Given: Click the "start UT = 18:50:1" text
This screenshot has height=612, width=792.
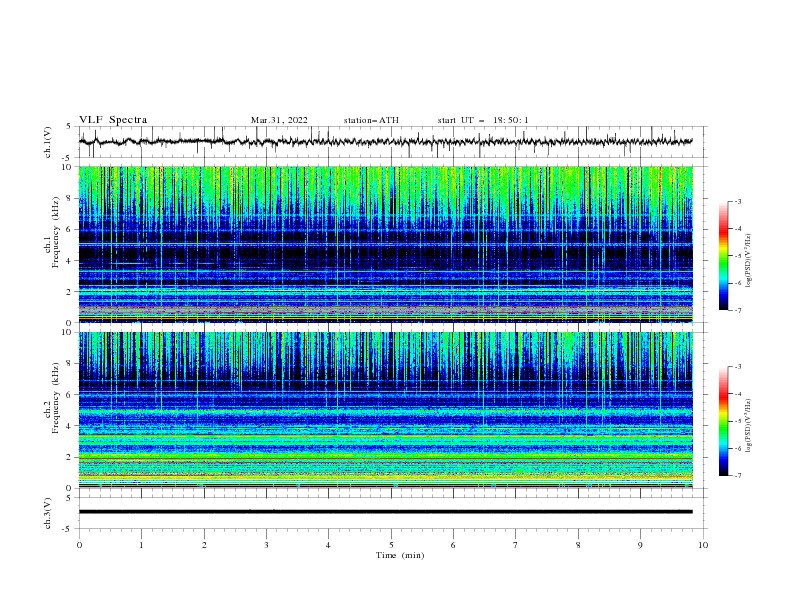Looking at the screenshot, I should pyautogui.click(x=482, y=120).
